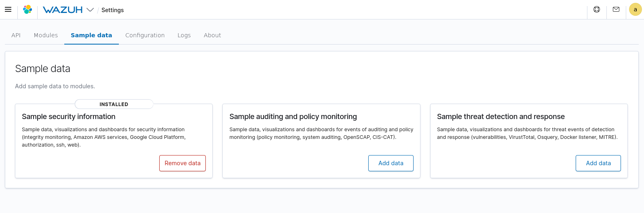Click the Sample threat detection and response title
Image resolution: width=644 pixels, height=213 pixels.
click(500, 117)
